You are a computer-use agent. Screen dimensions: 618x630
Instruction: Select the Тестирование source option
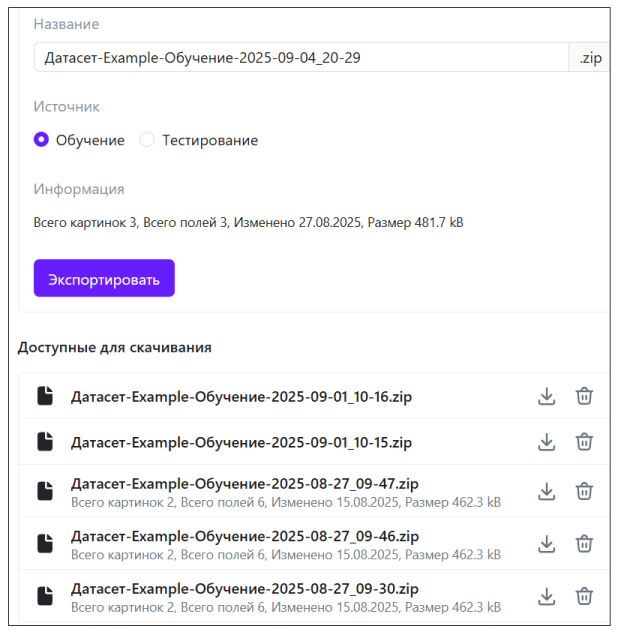(148, 140)
